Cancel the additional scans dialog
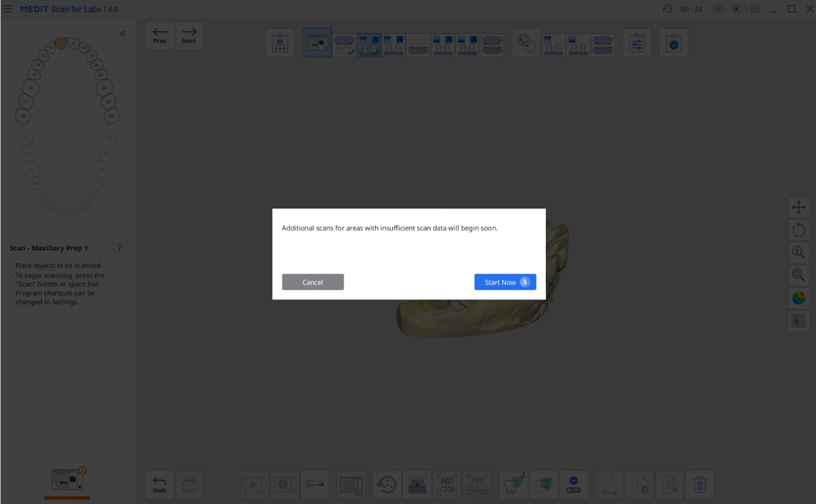Image resolution: width=816 pixels, height=504 pixels. [312, 282]
